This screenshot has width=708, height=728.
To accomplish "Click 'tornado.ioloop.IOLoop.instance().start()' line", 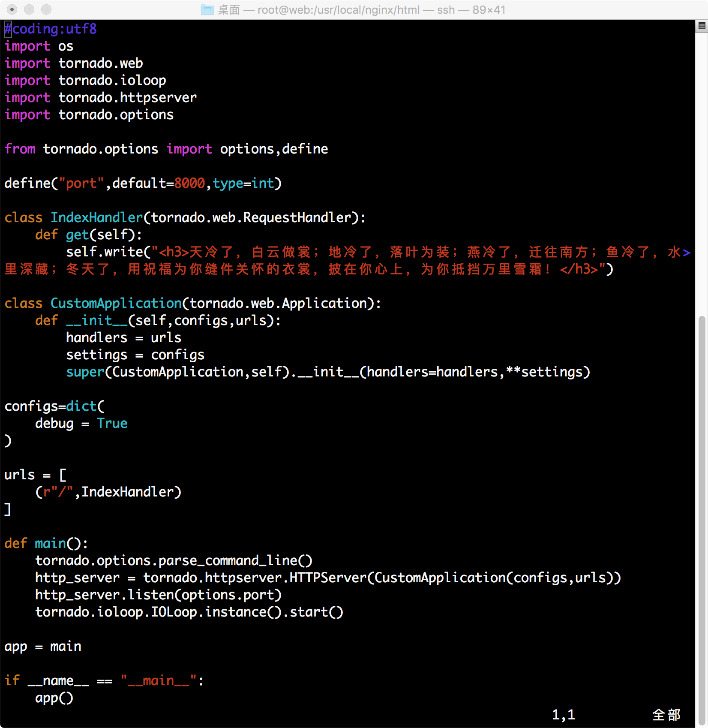I will point(189,612).
